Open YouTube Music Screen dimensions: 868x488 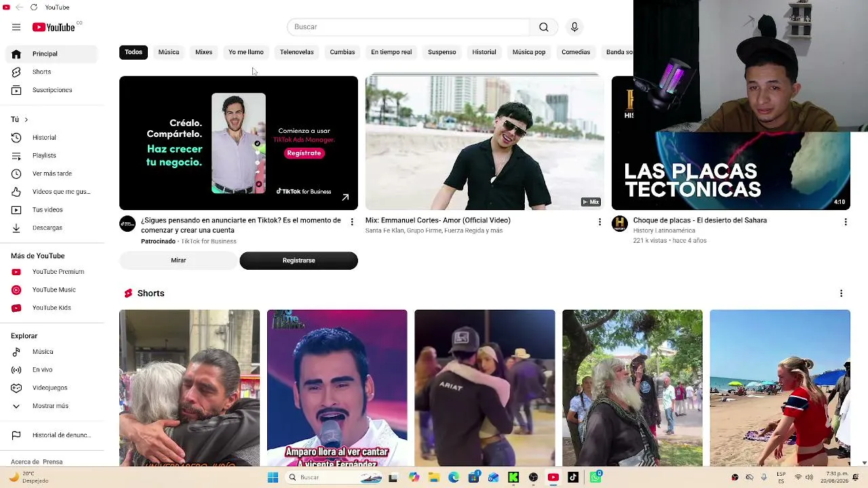click(52, 290)
